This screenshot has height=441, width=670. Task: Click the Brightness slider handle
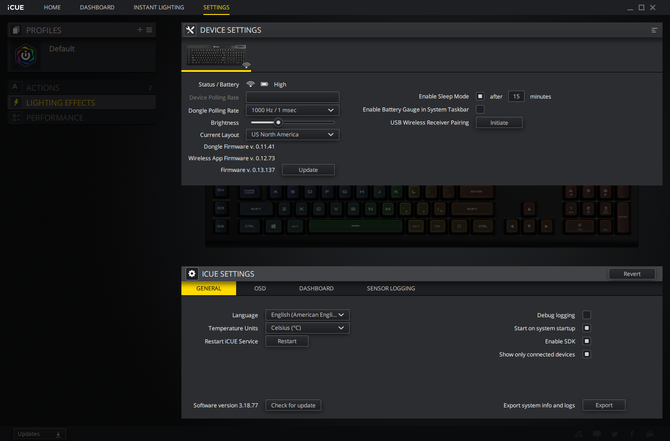point(278,123)
